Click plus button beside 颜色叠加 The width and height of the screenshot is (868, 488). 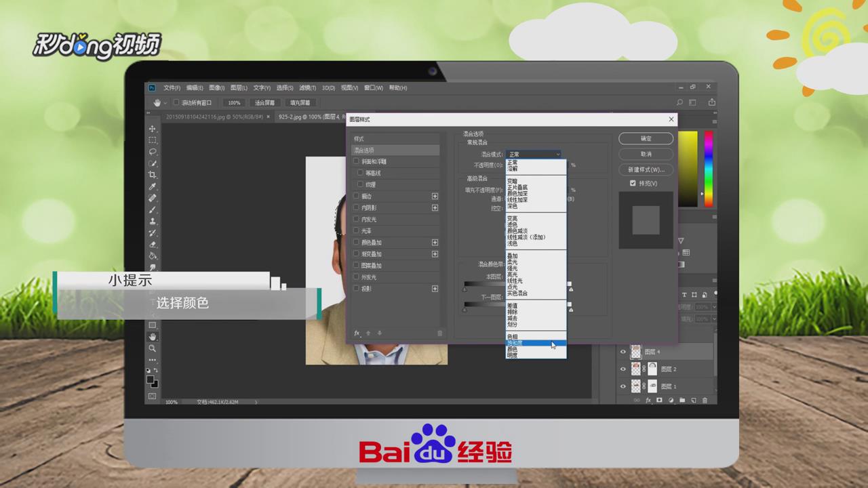(x=435, y=242)
